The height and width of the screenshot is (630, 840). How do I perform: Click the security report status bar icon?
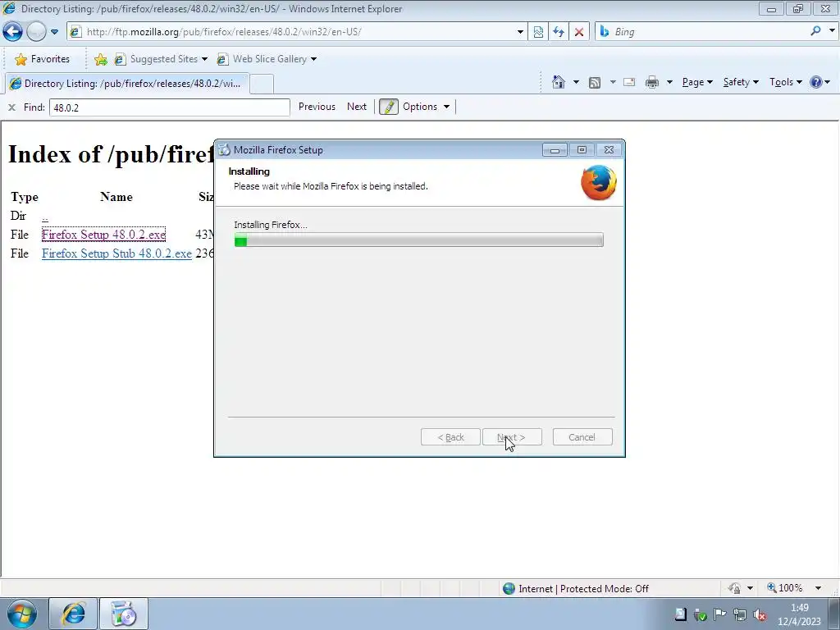pos(734,588)
